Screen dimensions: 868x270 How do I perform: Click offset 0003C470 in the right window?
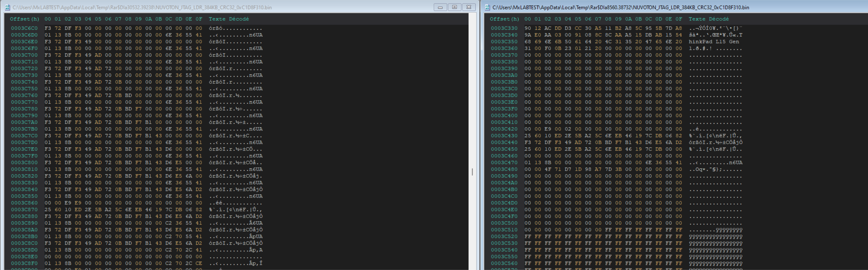(504, 163)
